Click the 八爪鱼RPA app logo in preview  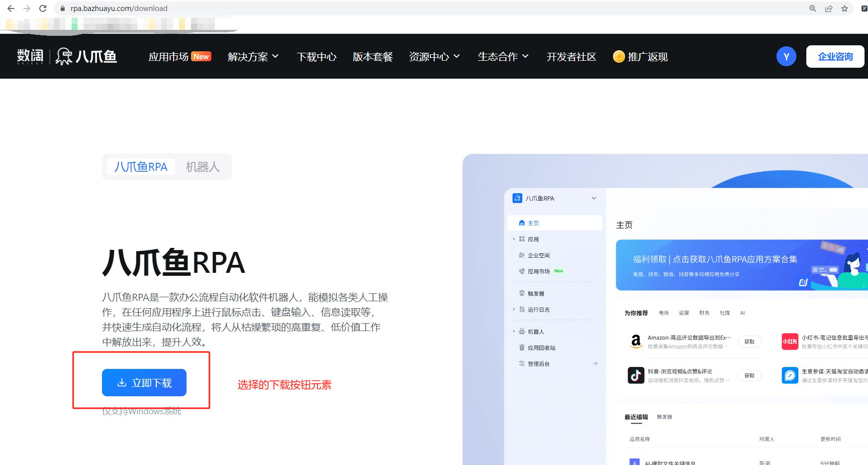(x=517, y=198)
